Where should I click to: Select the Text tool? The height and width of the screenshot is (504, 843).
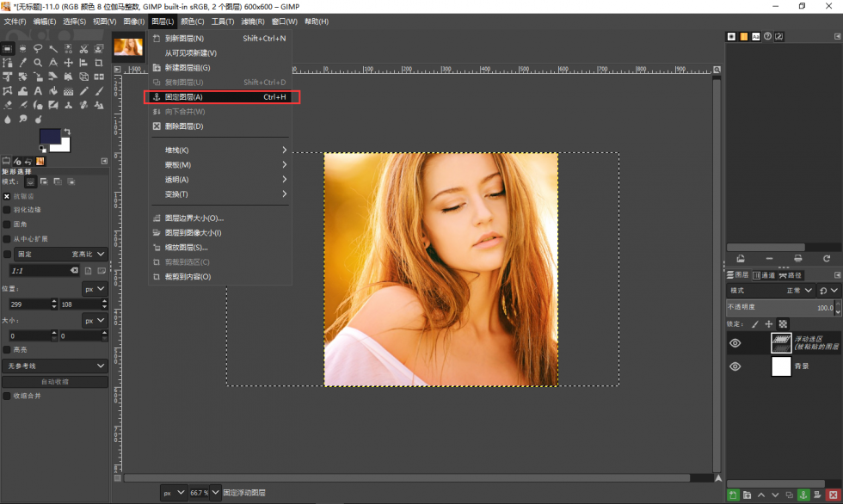tap(38, 91)
